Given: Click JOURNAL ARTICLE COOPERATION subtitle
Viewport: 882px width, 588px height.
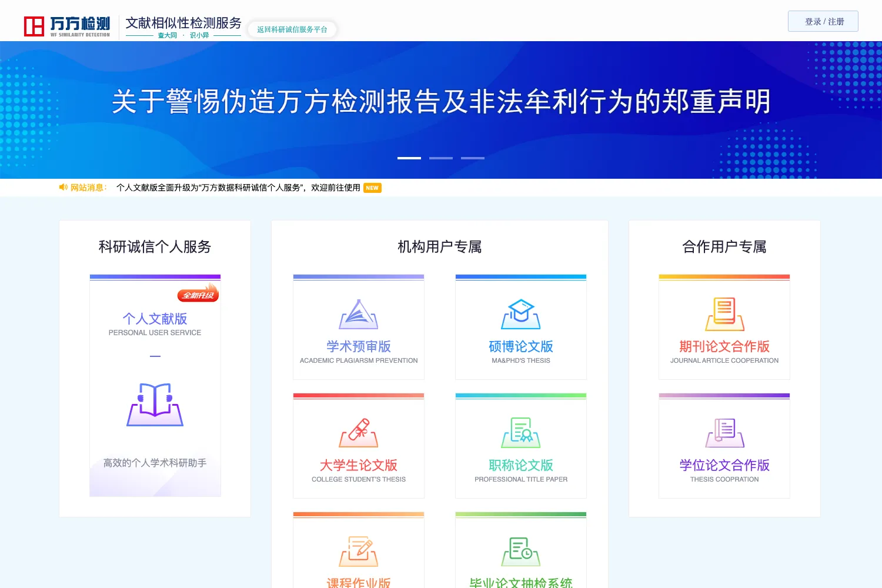Looking at the screenshot, I should click(x=724, y=360).
